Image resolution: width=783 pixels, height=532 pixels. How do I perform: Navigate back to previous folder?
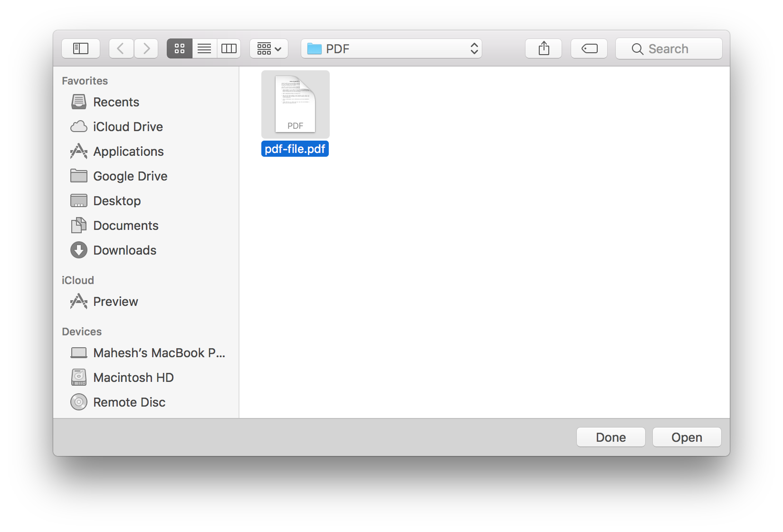coord(121,48)
